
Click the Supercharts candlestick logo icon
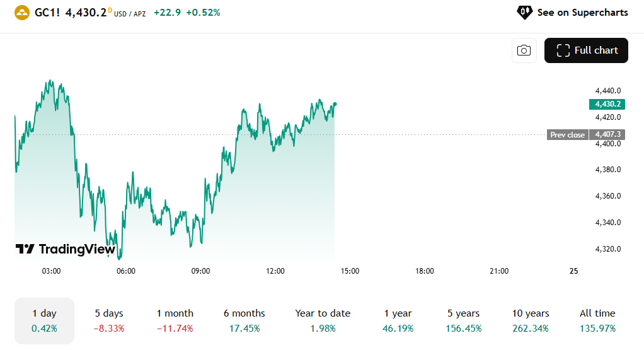click(524, 12)
